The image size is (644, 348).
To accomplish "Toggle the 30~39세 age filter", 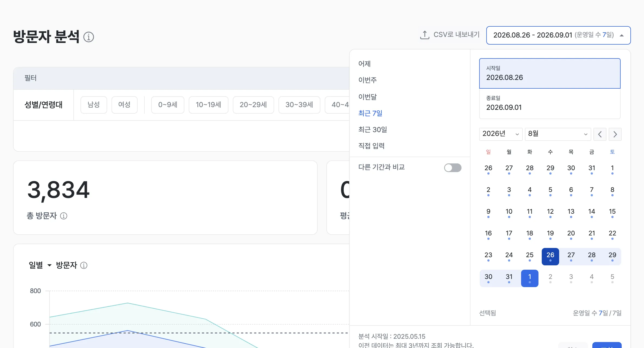I will [x=299, y=105].
